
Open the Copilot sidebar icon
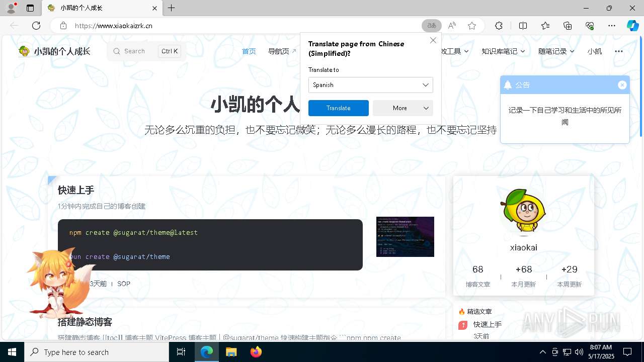(633, 26)
